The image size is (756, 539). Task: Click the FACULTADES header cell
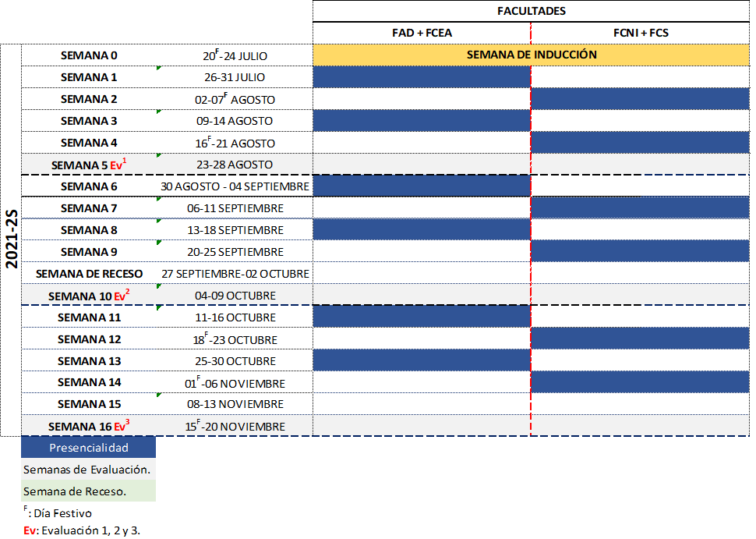[531, 12]
